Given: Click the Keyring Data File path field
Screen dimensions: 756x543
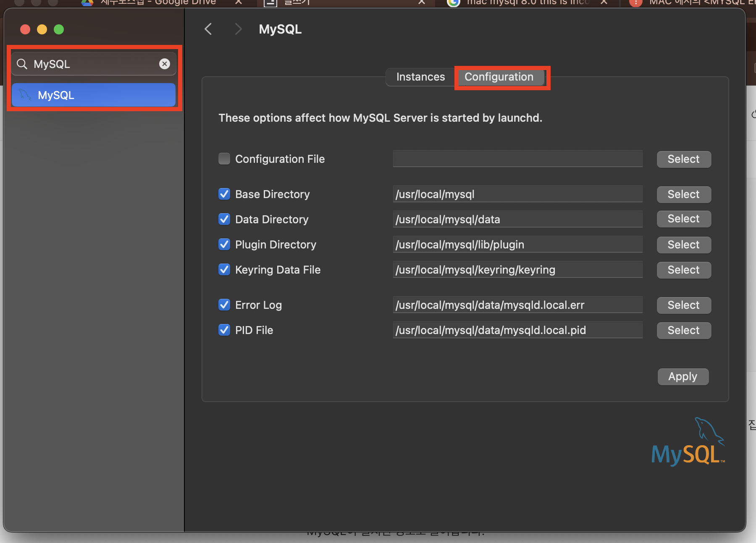Looking at the screenshot, I should coord(517,269).
